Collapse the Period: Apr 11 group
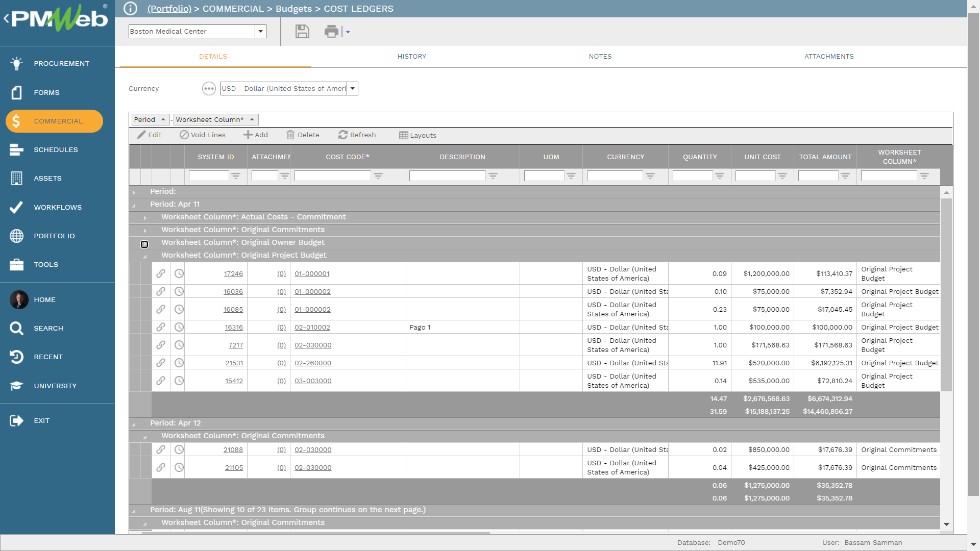 coord(134,205)
